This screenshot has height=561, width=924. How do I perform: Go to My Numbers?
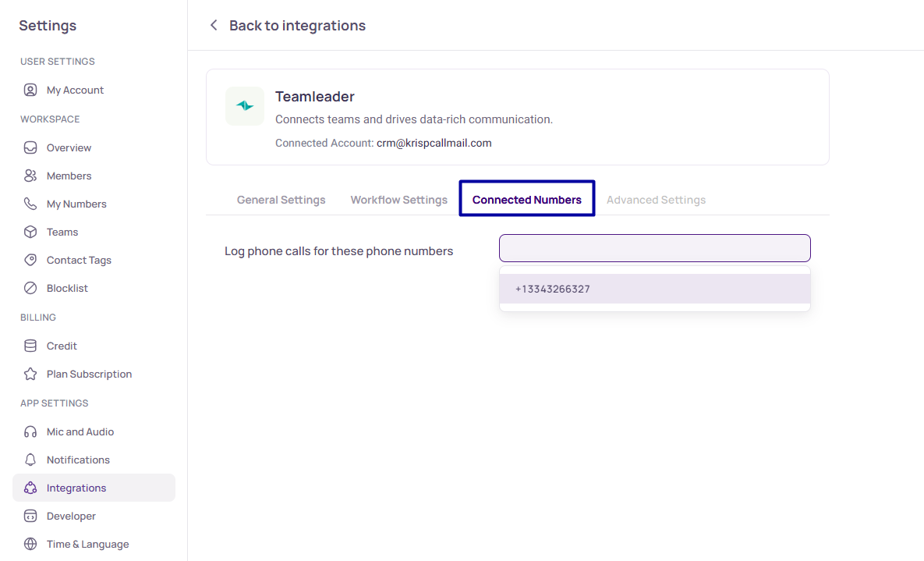(x=76, y=204)
